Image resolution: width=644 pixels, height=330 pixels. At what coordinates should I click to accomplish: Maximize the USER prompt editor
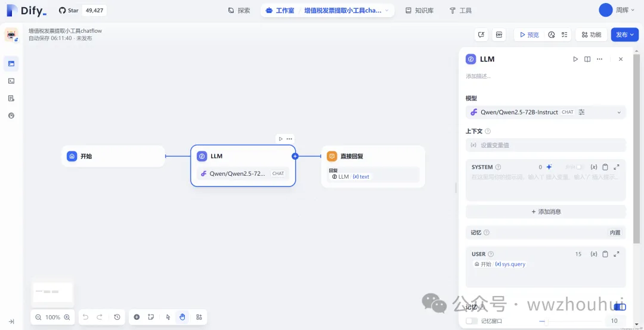point(617,254)
